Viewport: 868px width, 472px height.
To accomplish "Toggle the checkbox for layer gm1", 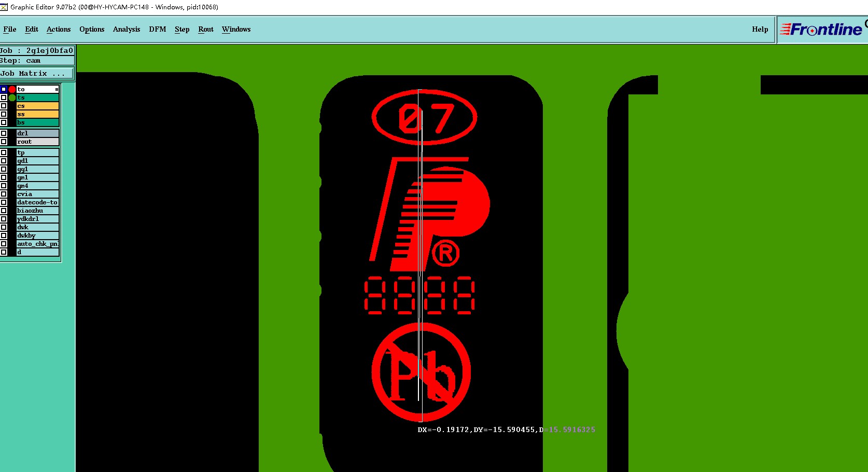I will (x=4, y=177).
